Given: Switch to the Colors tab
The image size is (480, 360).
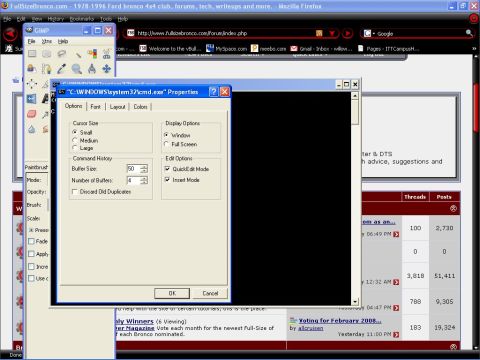Looking at the screenshot, I should pyautogui.click(x=140, y=107).
